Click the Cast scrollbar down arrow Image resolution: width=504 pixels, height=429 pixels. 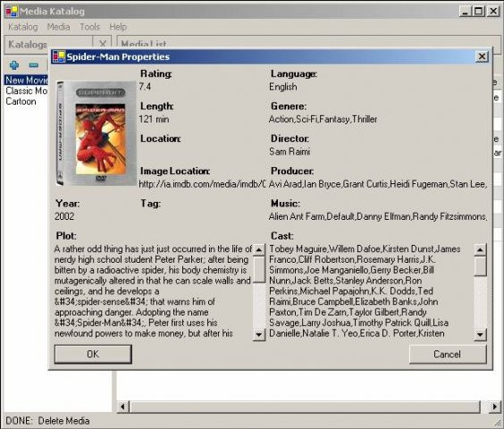(x=480, y=335)
